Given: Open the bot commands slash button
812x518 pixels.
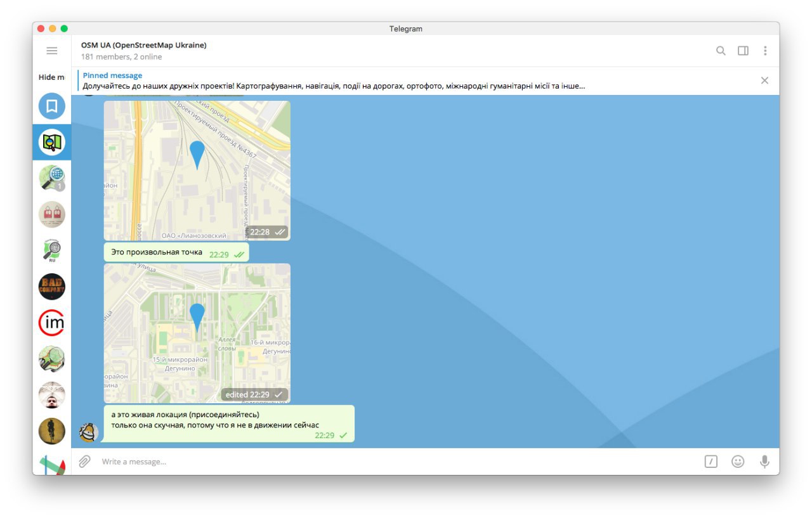Looking at the screenshot, I should click(x=711, y=462).
